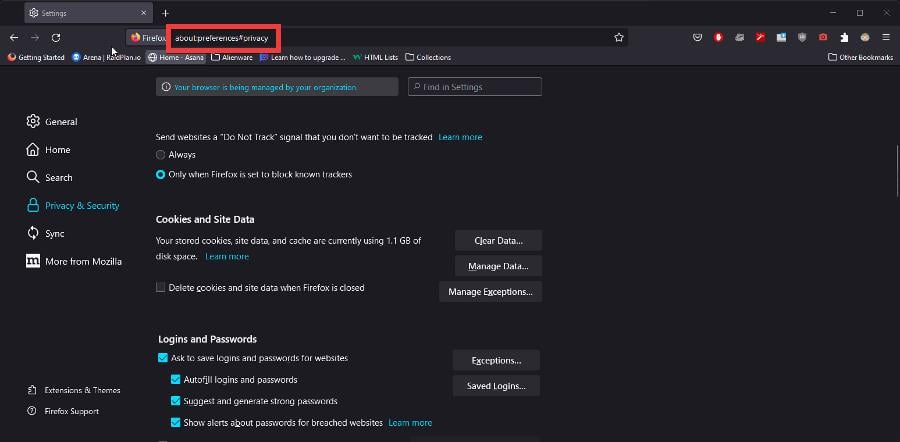Uncheck Suggest and generate strong passwords
Viewport: 900px width, 442px height.
click(x=176, y=401)
